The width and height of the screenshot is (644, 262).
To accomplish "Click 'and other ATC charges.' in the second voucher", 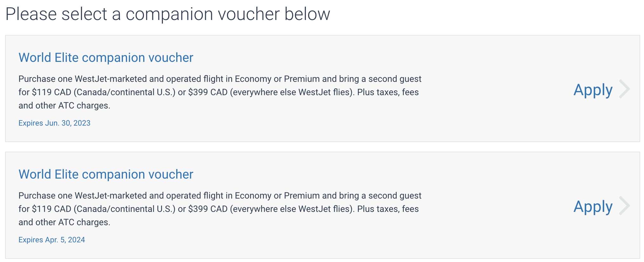I will point(64,222).
